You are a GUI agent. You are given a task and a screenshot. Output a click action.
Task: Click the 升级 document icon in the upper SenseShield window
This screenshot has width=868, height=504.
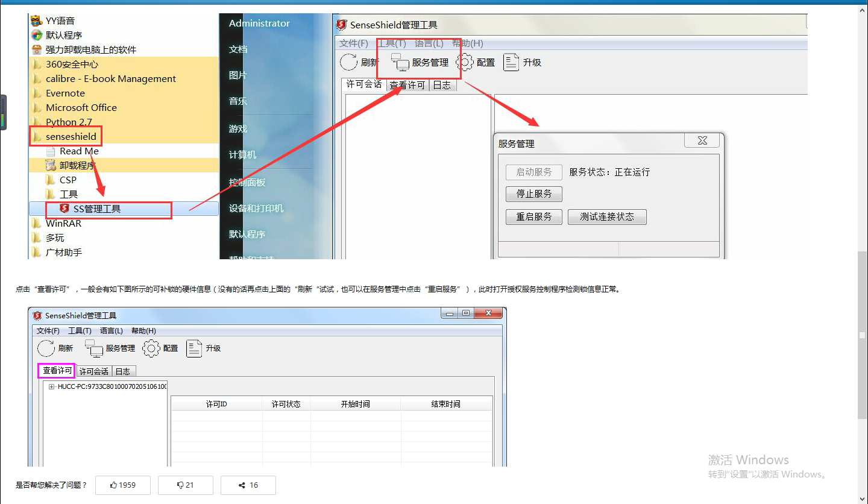511,62
